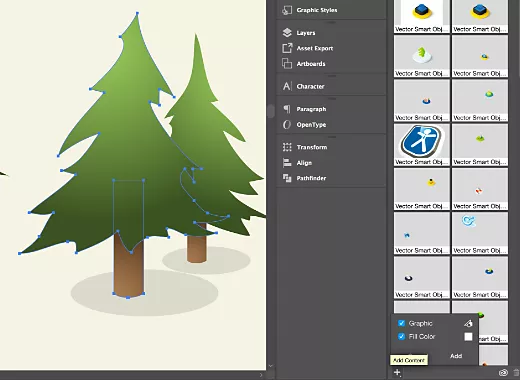The width and height of the screenshot is (520, 380).
Task: Click the back tree's trunk
Action: [197, 248]
